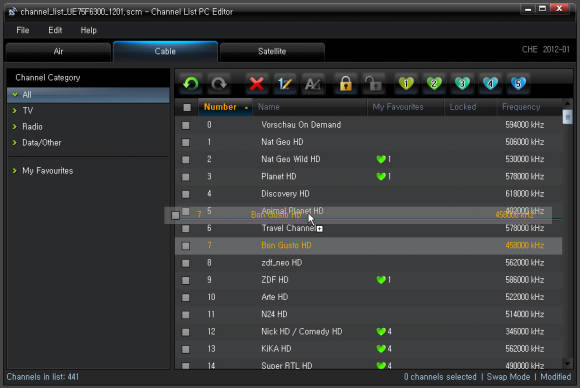This screenshot has height=388, width=580.
Task: Click the favourite heart on Nat Geo Wild HD
Action: (x=381, y=159)
